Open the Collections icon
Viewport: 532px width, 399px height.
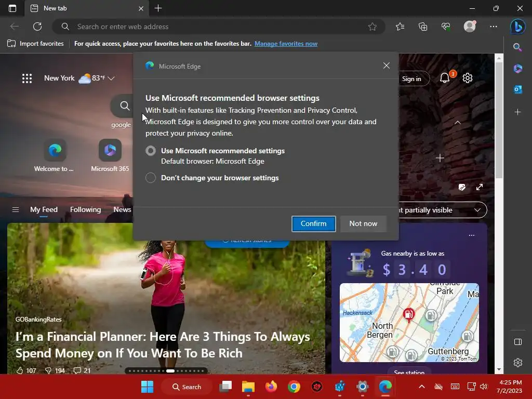coord(423,26)
